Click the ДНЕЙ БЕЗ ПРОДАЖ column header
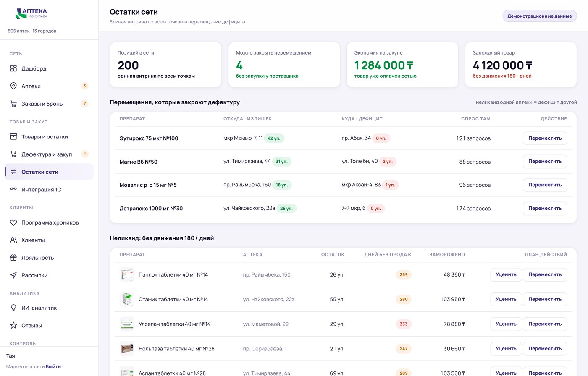 tap(388, 255)
